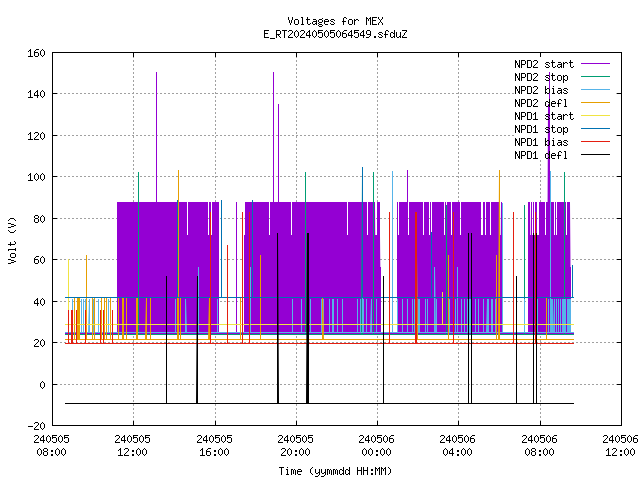
Task: Click the 'NPD1 defl' legend label
Action: coord(541,155)
